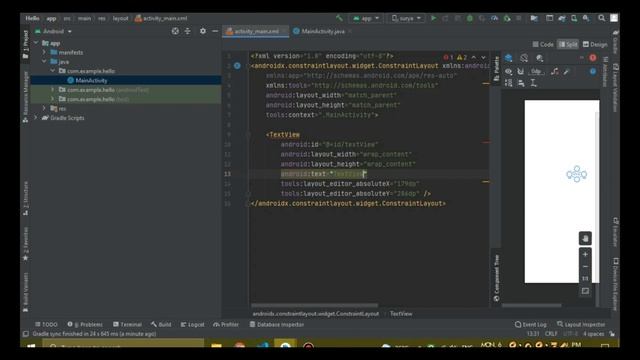This screenshot has width=640, height=360.
Task: Zoom out the layout preview with minus
Action: [585, 267]
